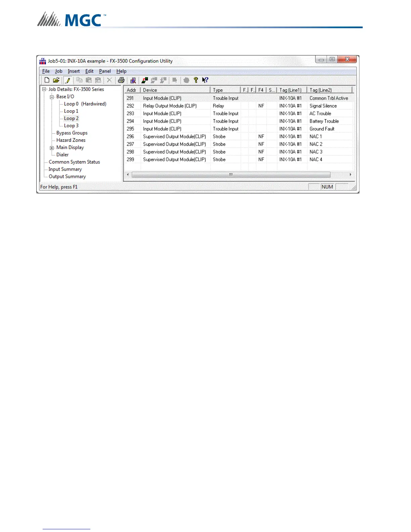Click the New job document icon
The height and width of the screenshot is (532, 411).
47,80
